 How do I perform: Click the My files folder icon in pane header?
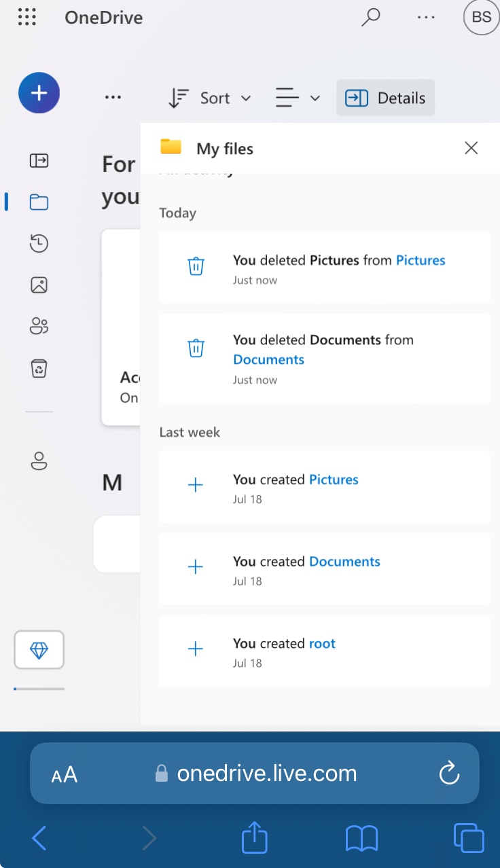pos(171,147)
